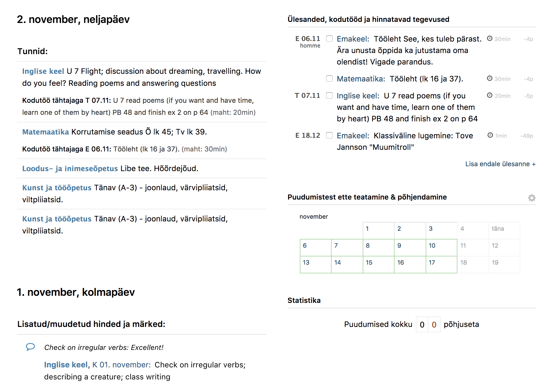Click the speech bubble comment icon
The width and height of the screenshot is (557, 392).
click(x=30, y=347)
